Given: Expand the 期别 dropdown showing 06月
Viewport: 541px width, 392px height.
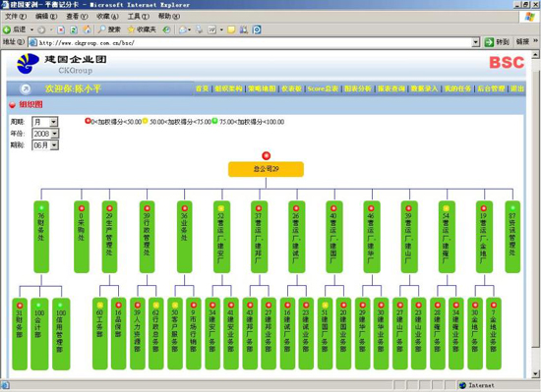Looking at the screenshot, I should 45,145.
